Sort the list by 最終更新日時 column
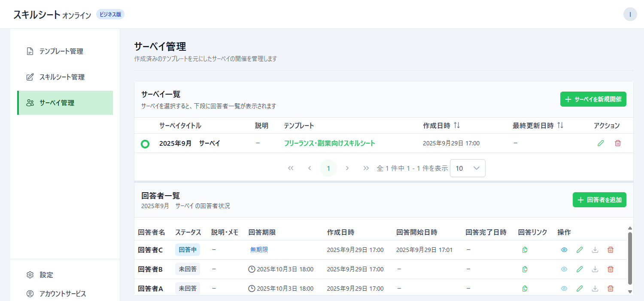644x301 pixels. pyautogui.click(x=560, y=126)
